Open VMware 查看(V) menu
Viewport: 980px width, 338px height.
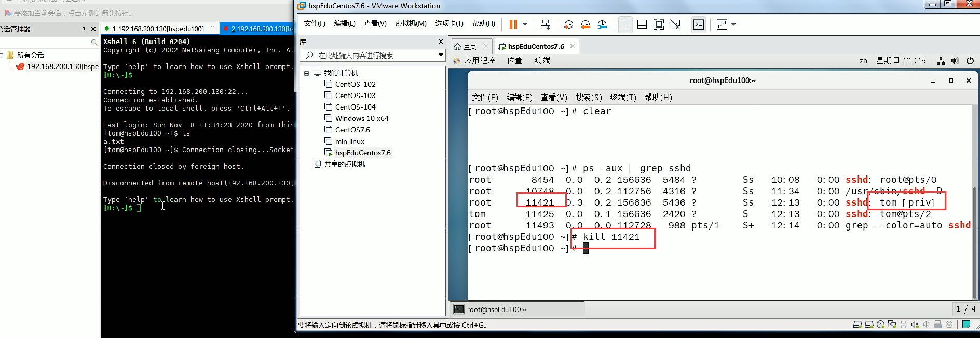[375, 23]
